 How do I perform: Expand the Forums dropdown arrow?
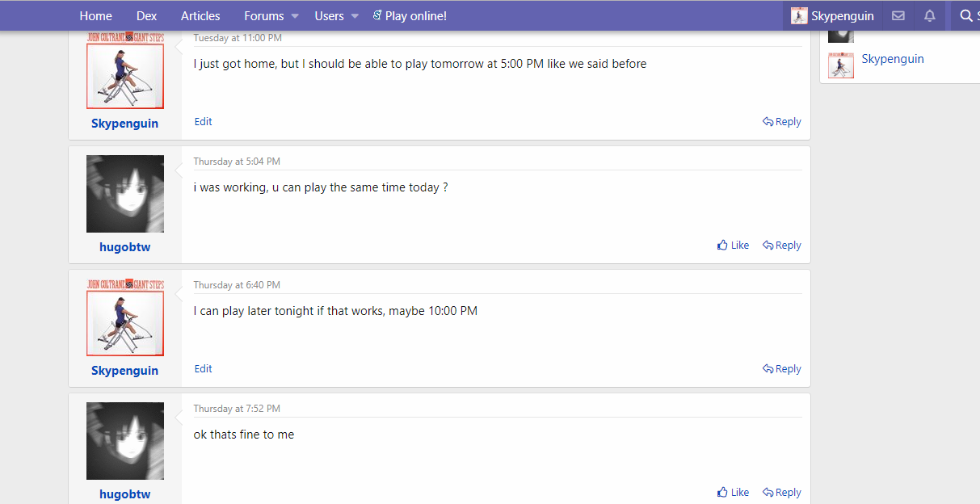295,16
